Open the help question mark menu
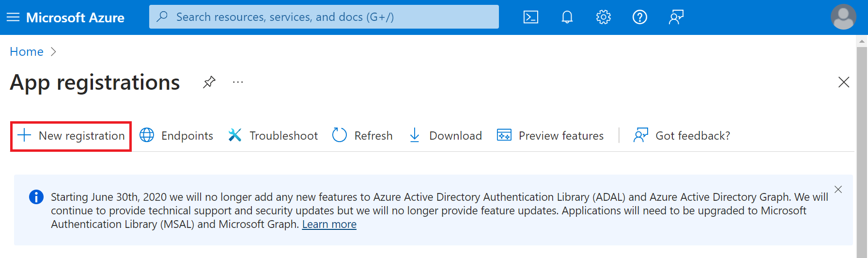The width and height of the screenshot is (868, 258). point(639,17)
